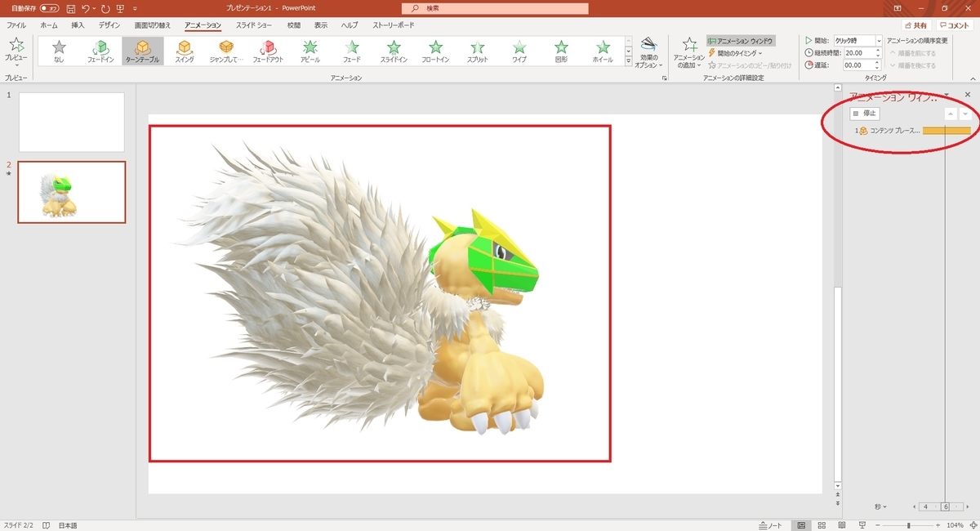Viewport: 980px width, 531px height.
Task: Open Customize Quick Access Toolbar dropdown
Action: [x=133, y=8]
